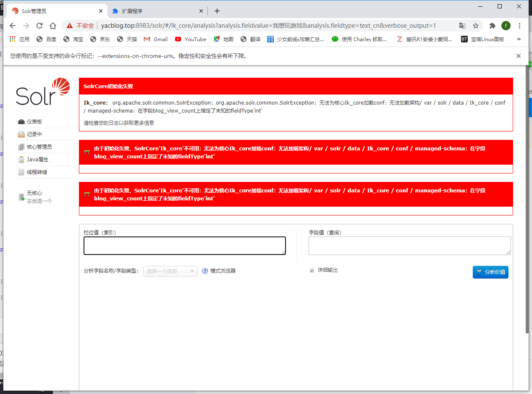This screenshot has height=394, width=532.
Task: Click the page vertical scrollbar
Action: click(x=527, y=200)
